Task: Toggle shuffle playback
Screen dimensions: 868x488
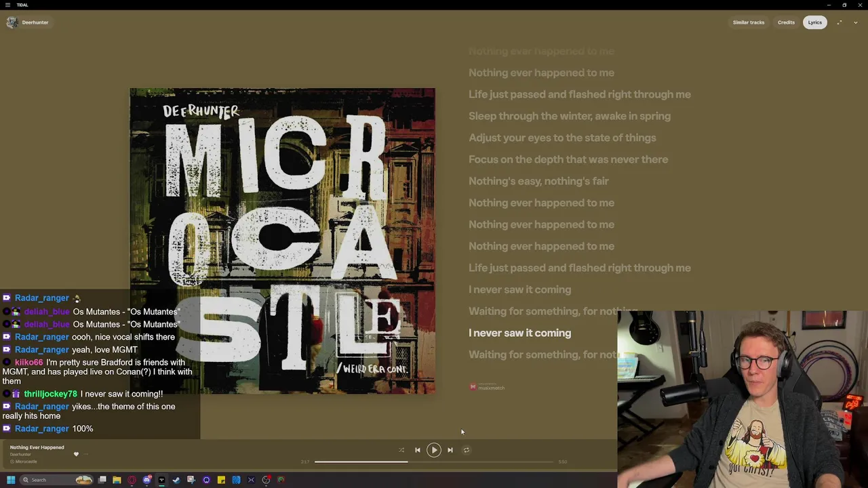Action: pyautogui.click(x=401, y=450)
